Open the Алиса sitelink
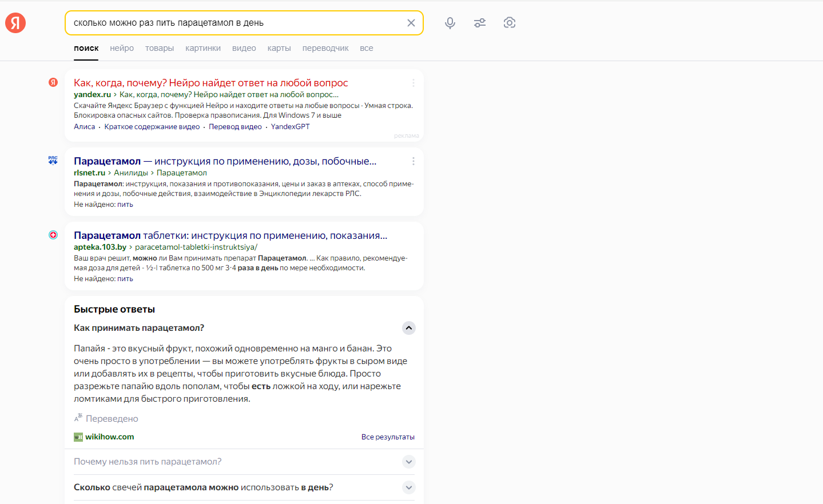The image size is (823, 504). coord(85,127)
